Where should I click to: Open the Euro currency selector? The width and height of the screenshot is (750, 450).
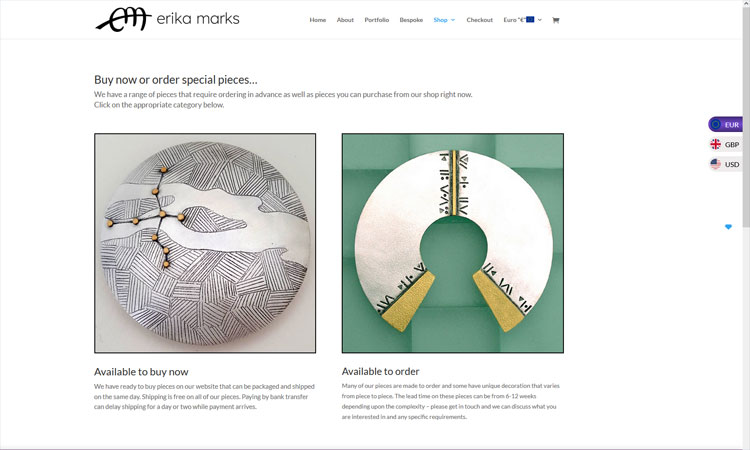tap(522, 20)
